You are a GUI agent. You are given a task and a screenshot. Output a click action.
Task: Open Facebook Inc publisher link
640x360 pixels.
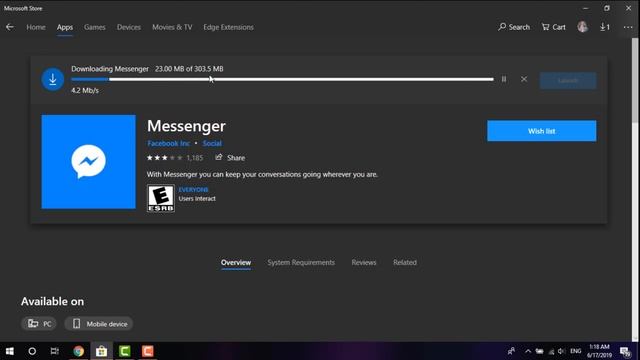[169, 143]
